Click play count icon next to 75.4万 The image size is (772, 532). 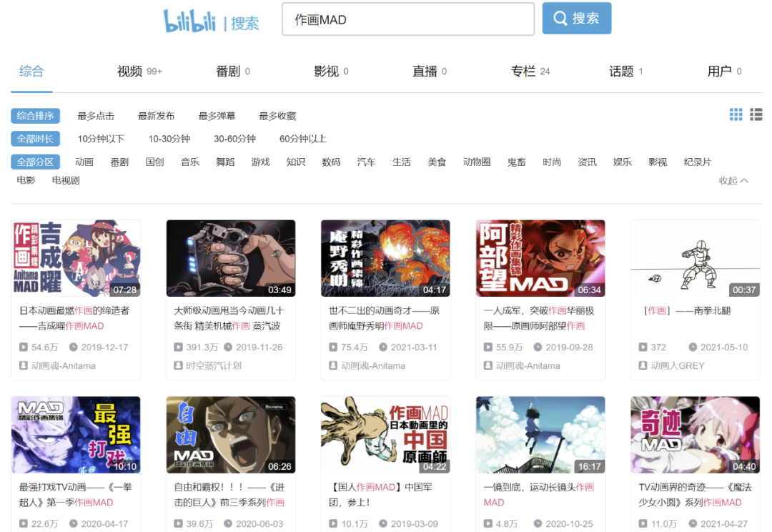pos(333,348)
